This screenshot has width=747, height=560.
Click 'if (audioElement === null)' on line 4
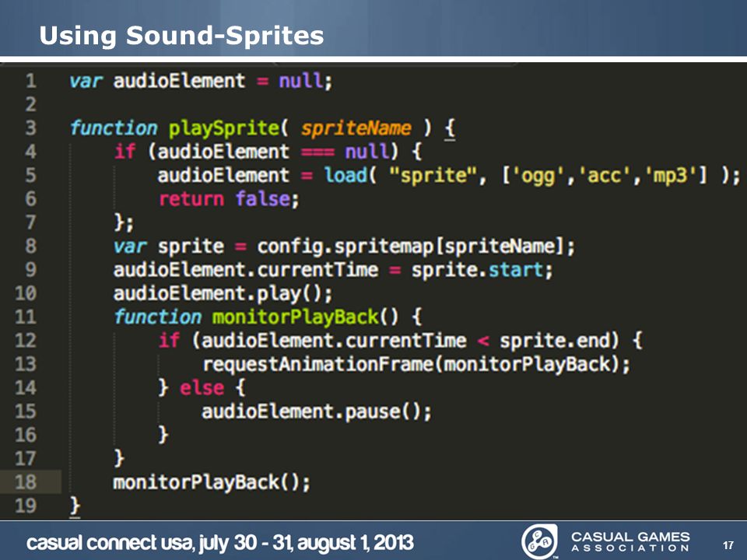[256, 152]
